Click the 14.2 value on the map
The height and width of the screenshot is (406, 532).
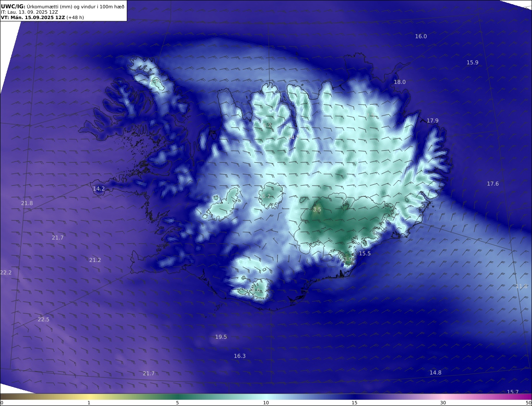99,189
